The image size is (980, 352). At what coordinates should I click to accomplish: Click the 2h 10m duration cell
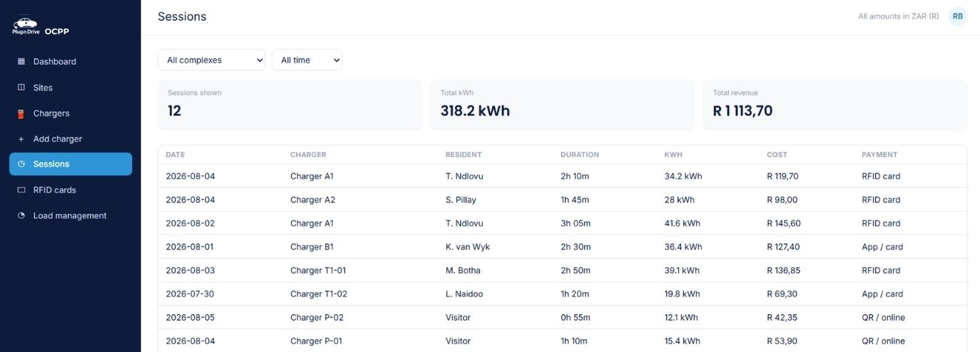coord(575,176)
